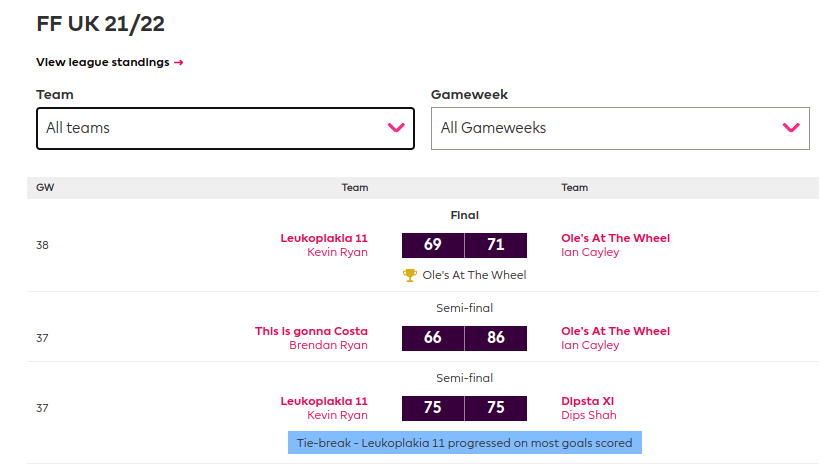Image resolution: width=825 pixels, height=473 pixels.
Task: Click the GW column header
Action: pos(45,187)
